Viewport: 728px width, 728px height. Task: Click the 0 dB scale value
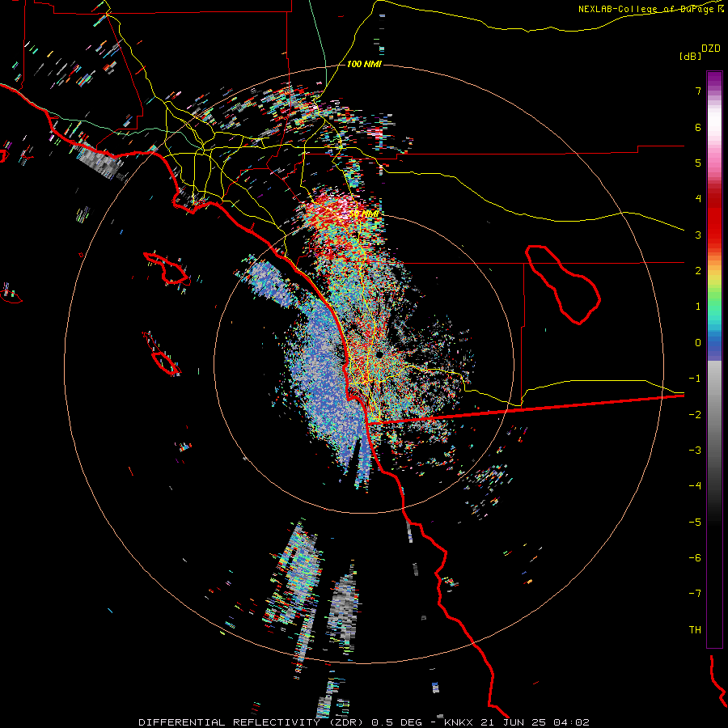(698, 343)
